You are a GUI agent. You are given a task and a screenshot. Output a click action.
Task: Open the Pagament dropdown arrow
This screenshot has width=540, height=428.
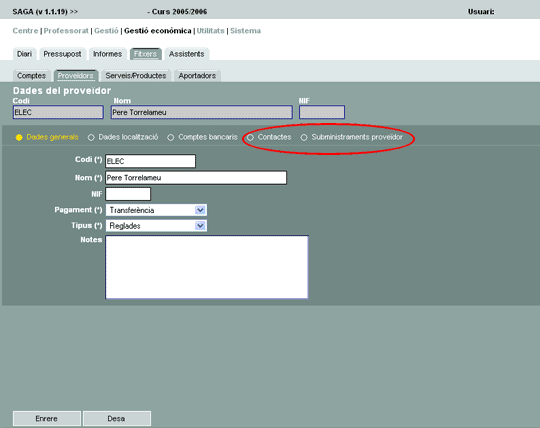pos(200,210)
